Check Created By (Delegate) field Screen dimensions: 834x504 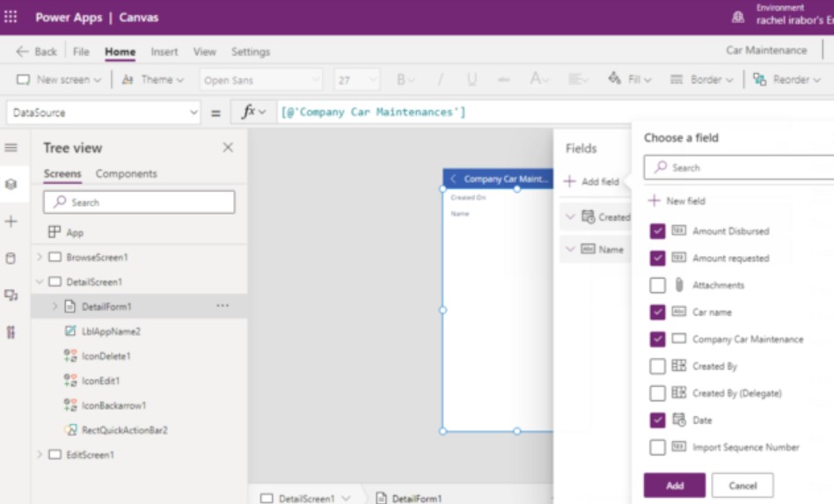tap(657, 393)
